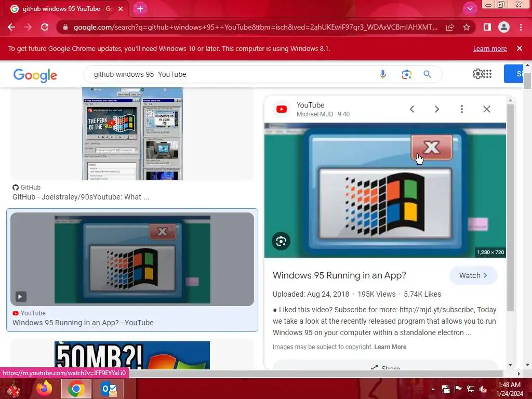The height and width of the screenshot is (399, 532).
Task: Close the github windows 95 YouTube tab
Action: pos(121,9)
